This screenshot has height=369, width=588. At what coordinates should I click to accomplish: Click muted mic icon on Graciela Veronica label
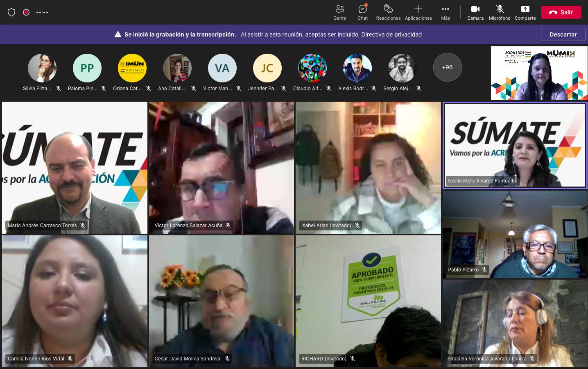tap(532, 359)
